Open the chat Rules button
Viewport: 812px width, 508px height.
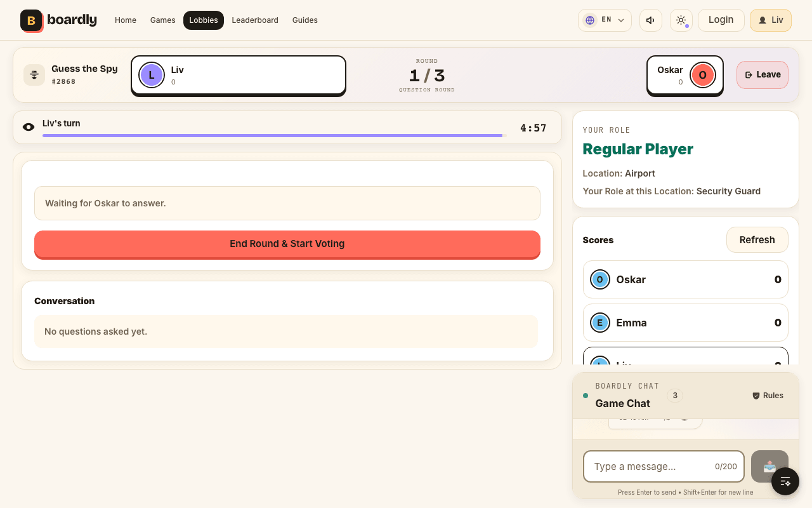(768, 396)
